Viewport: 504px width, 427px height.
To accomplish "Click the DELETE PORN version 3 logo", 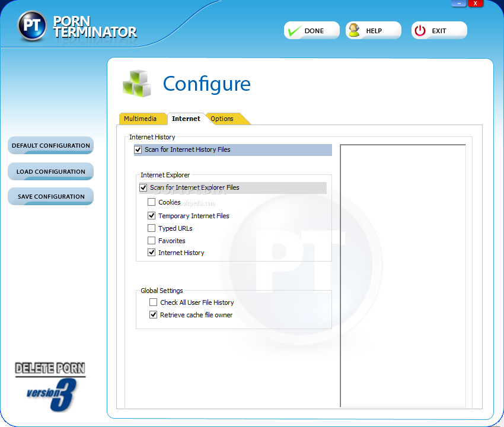I will pyautogui.click(x=50, y=387).
